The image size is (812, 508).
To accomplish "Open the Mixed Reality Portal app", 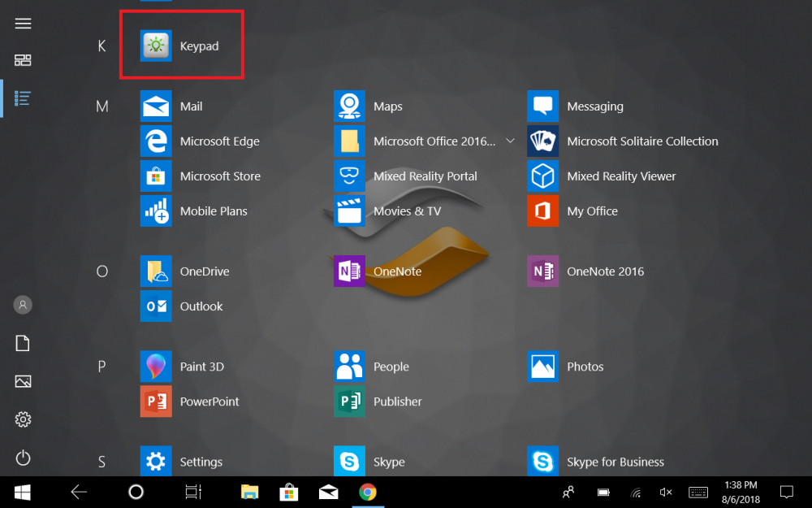I will tap(406, 176).
